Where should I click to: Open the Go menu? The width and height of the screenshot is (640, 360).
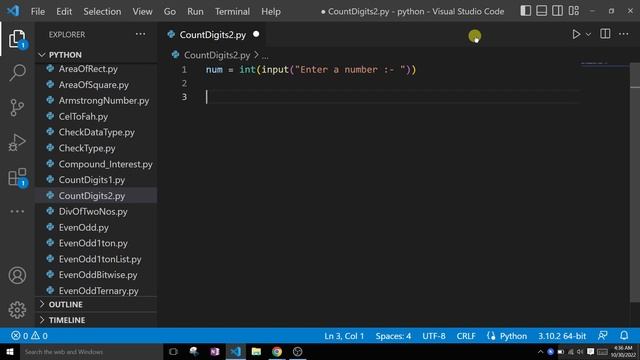pyautogui.click(x=170, y=11)
